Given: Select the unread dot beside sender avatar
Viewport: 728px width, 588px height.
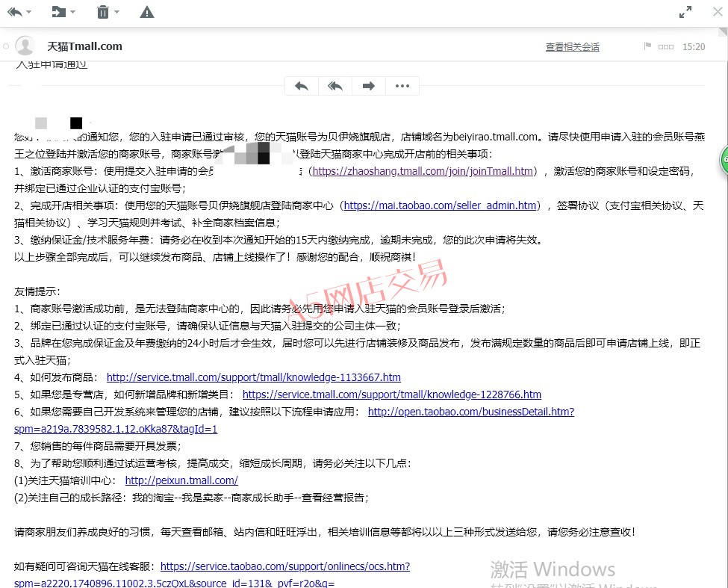Looking at the screenshot, I should click(x=6, y=46).
